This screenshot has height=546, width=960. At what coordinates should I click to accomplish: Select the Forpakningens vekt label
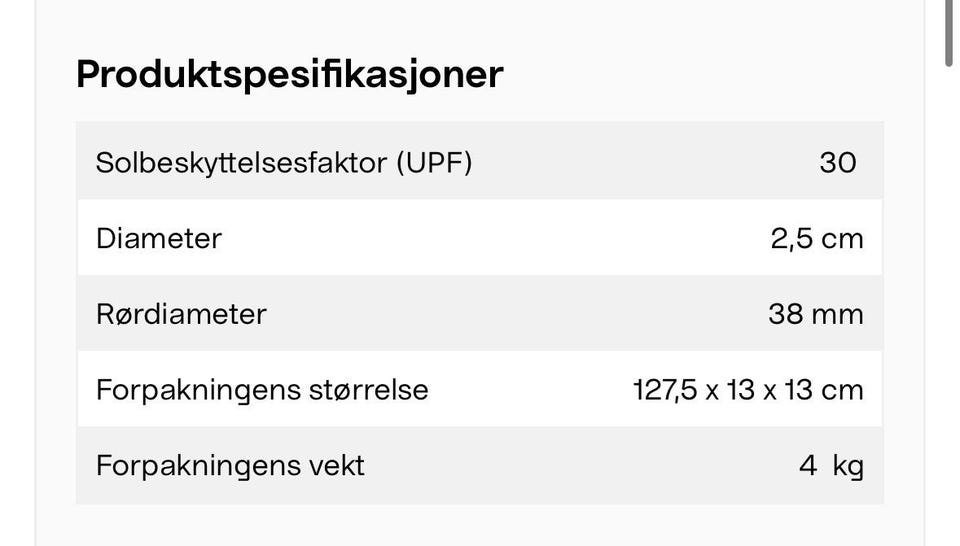point(230,466)
